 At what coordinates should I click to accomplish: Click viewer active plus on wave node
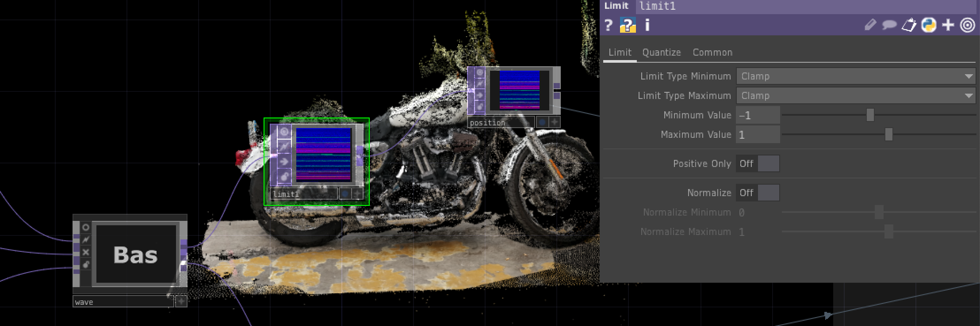181,302
